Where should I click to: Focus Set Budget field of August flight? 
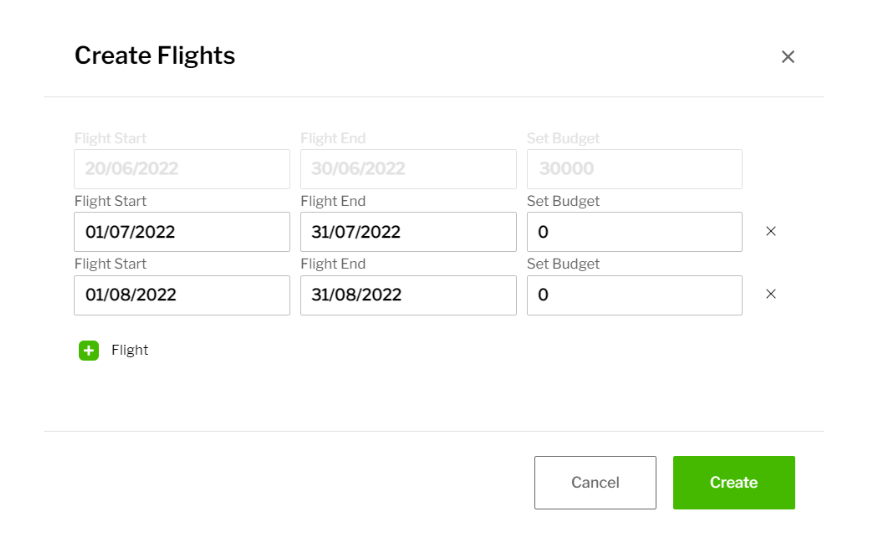pos(634,295)
